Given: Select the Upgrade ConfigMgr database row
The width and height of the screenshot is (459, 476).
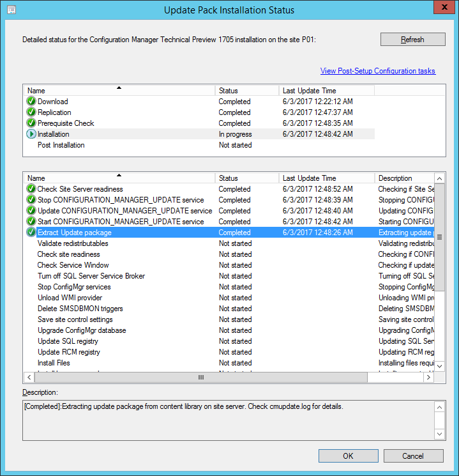Looking at the screenshot, I should [229, 330].
